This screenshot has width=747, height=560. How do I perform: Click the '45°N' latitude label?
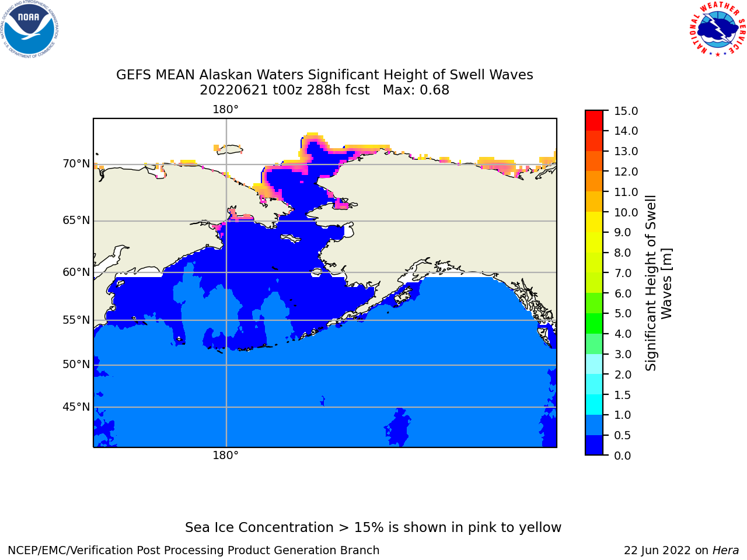tap(76, 407)
